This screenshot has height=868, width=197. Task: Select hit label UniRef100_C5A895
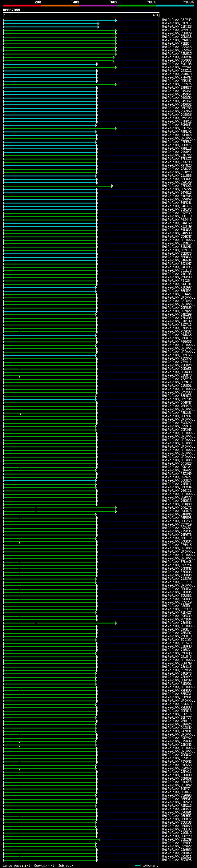tap(177, 795)
